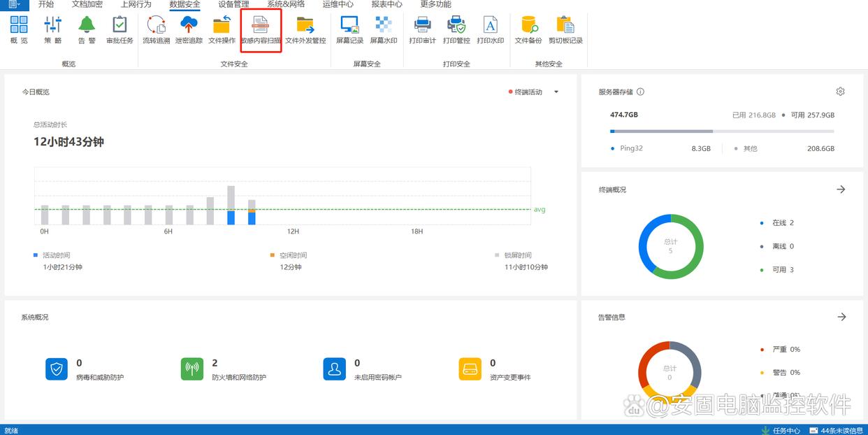Select the 剪切板记录 clipboard record icon
Screen dimensions: 868x435
pyautogui.click(x=565, y=29)
